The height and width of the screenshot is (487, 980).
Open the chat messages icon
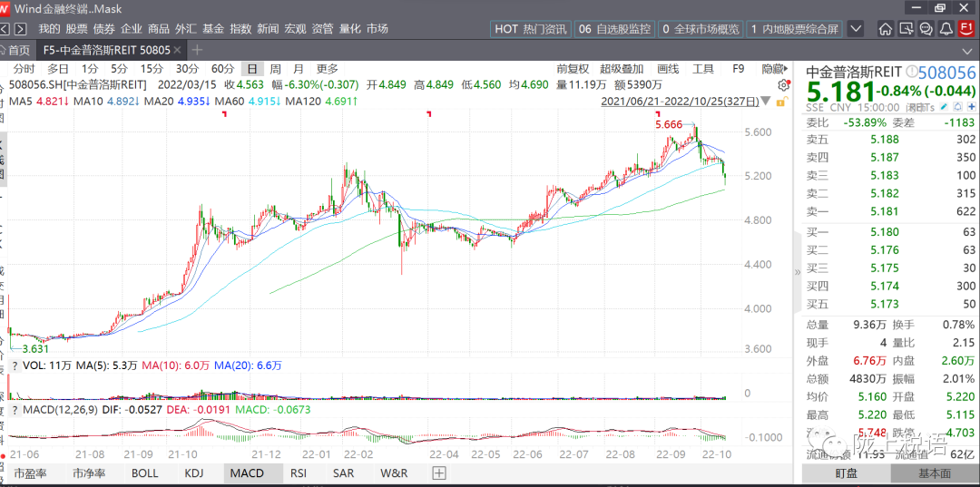click(x=926, y=29)
